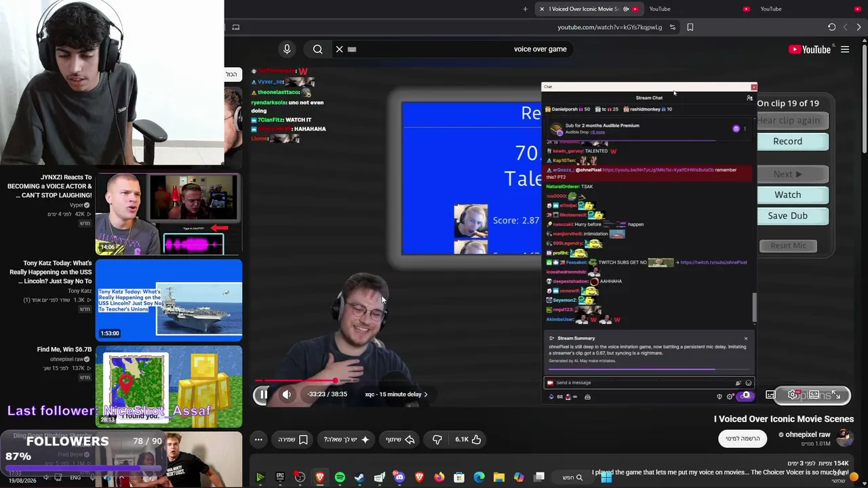The width and height of the screenshot is (868, 488).
Task: Open Steam from the taskbar
Action: pos(359,477)
